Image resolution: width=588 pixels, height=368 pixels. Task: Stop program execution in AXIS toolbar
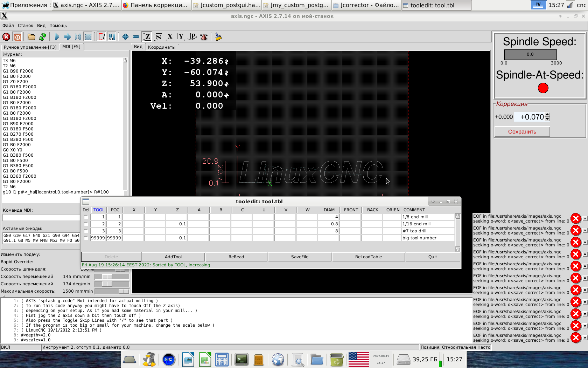click(88, 37)
